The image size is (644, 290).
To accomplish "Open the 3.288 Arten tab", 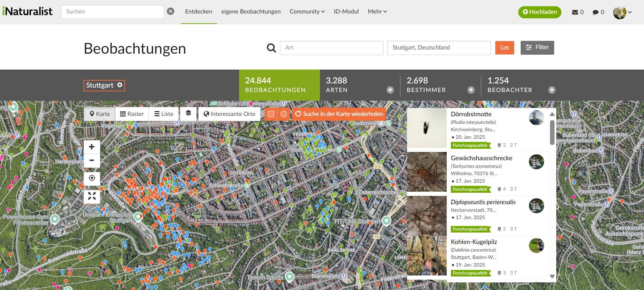I will (x=360, y=85).
